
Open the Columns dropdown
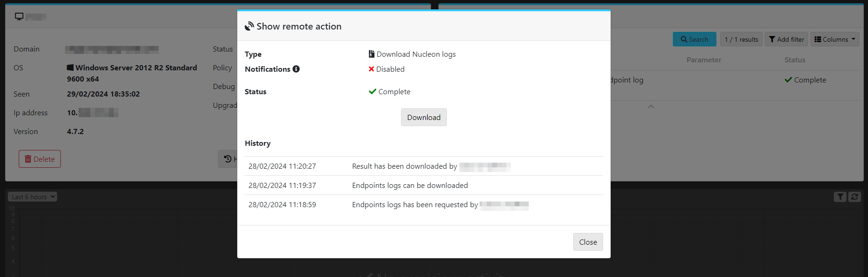click(x=835, y=39)
